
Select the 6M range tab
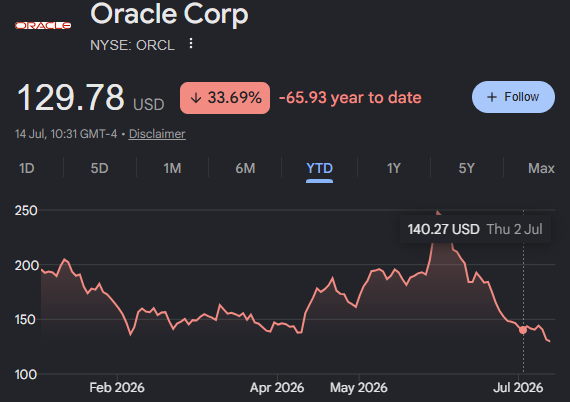[x=245, y=168]
